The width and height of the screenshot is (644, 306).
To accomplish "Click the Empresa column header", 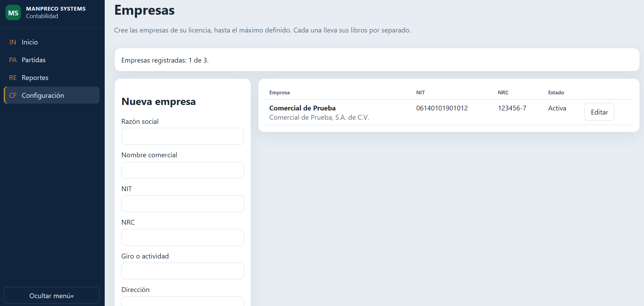I will pos(280,93).
